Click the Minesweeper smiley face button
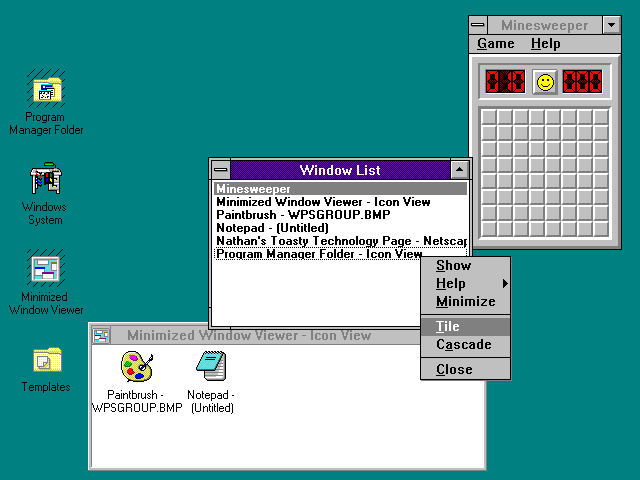The image size is (640, 480). coord(545,82)
